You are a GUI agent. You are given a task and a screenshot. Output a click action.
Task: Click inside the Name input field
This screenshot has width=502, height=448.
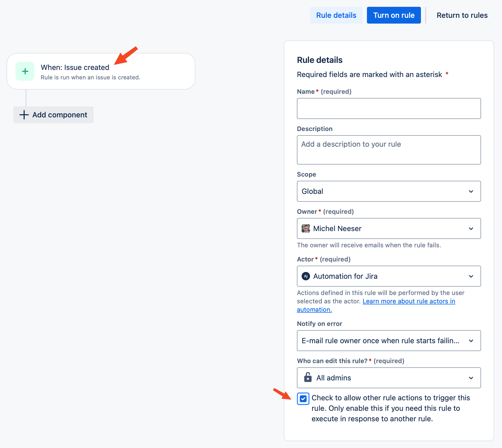click(x=388, y=108)
